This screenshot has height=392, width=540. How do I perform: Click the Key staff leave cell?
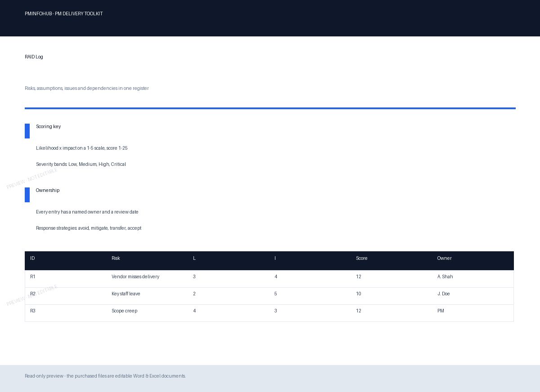[x=126, y=294]
